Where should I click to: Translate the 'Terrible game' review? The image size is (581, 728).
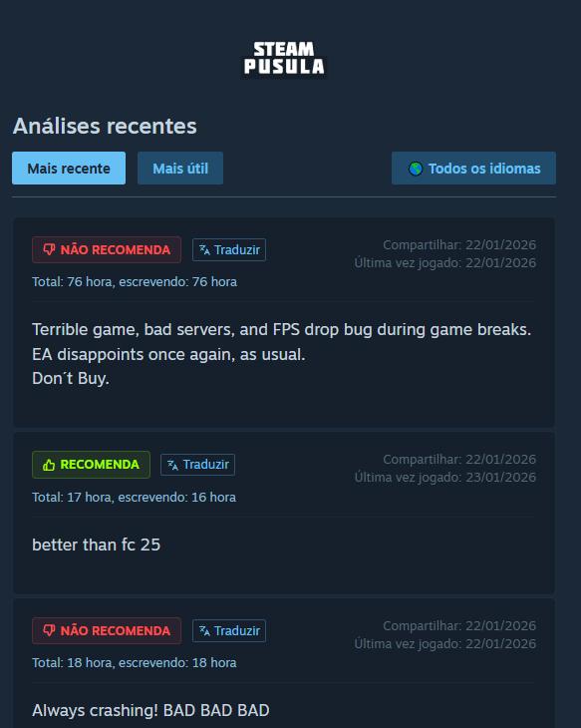click(229, 249)
